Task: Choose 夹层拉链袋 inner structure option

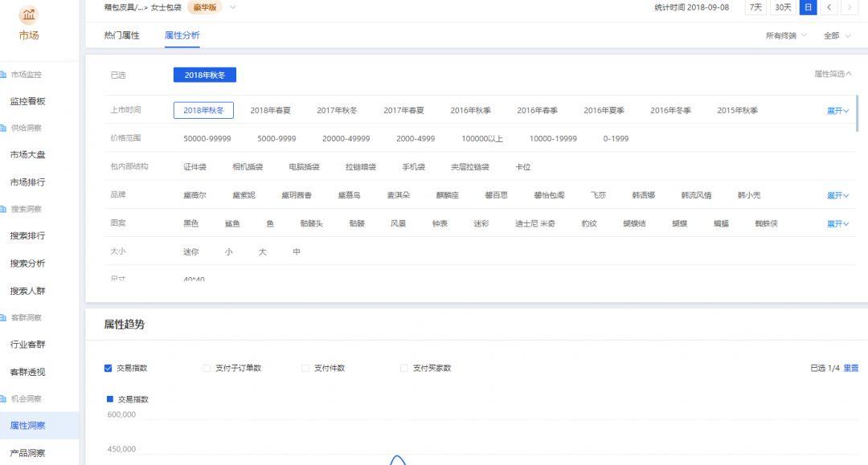Action: (x=470, y=166)
